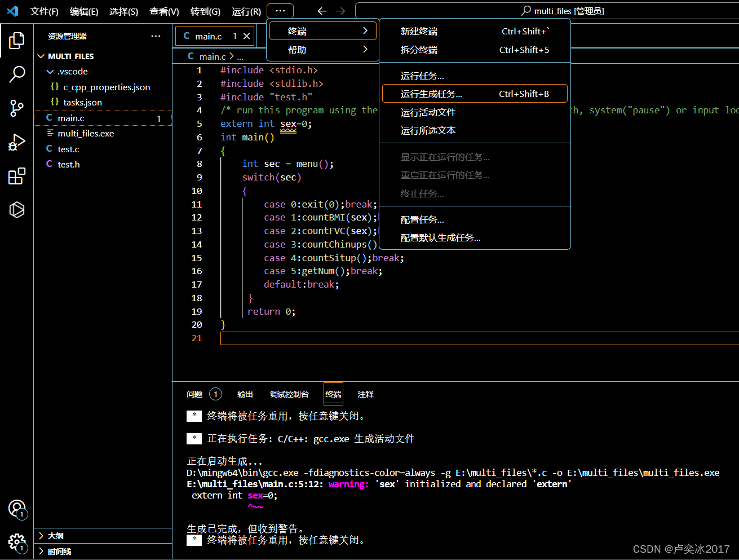Select 配置默认生成任务... menu item

[x=475, y=237]
